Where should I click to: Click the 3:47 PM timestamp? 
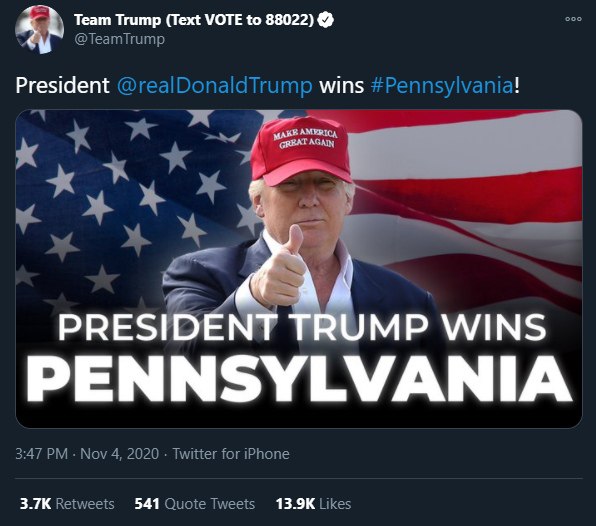point(42,454)
